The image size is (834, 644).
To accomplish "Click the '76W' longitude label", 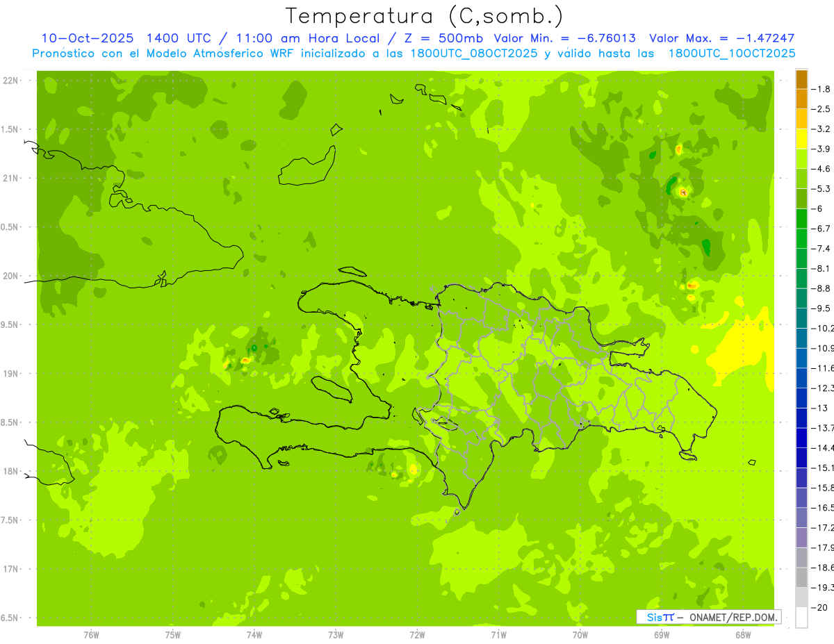I will coord(91,635).
